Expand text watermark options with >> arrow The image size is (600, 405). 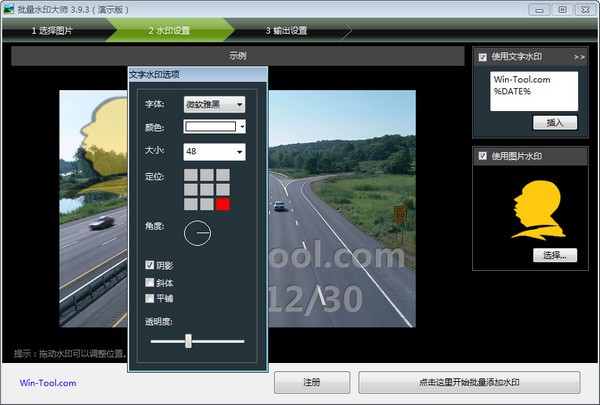point(579,57)
